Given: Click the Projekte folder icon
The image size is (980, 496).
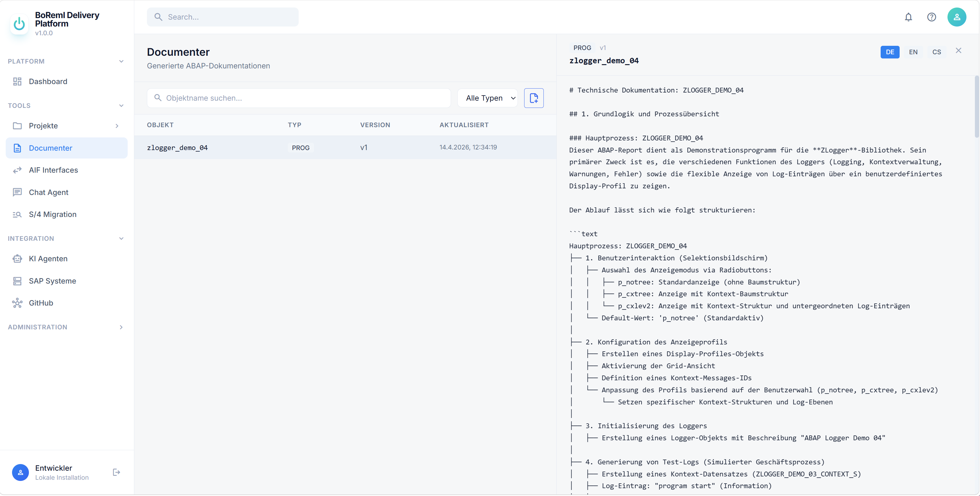Looking at the screenshot, I should [17, 126].
